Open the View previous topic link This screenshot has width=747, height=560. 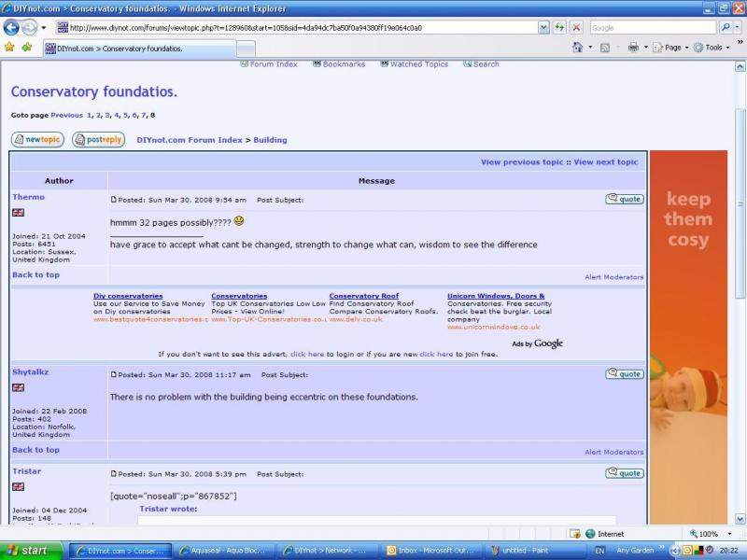tap(522, 162)
